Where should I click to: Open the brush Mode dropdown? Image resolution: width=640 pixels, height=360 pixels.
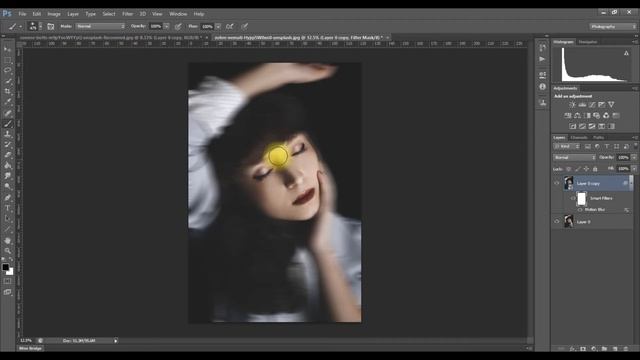click(x=100, y=27)
